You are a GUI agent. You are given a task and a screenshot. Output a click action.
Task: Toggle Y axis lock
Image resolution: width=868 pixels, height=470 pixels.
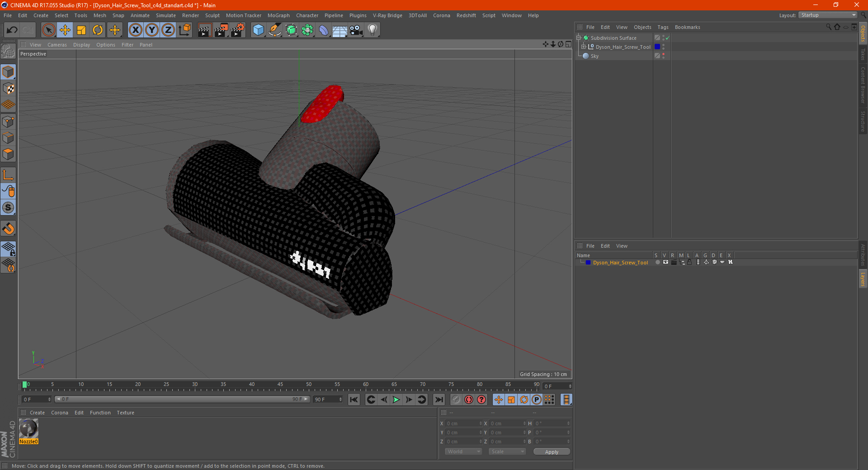click(152, 30)
